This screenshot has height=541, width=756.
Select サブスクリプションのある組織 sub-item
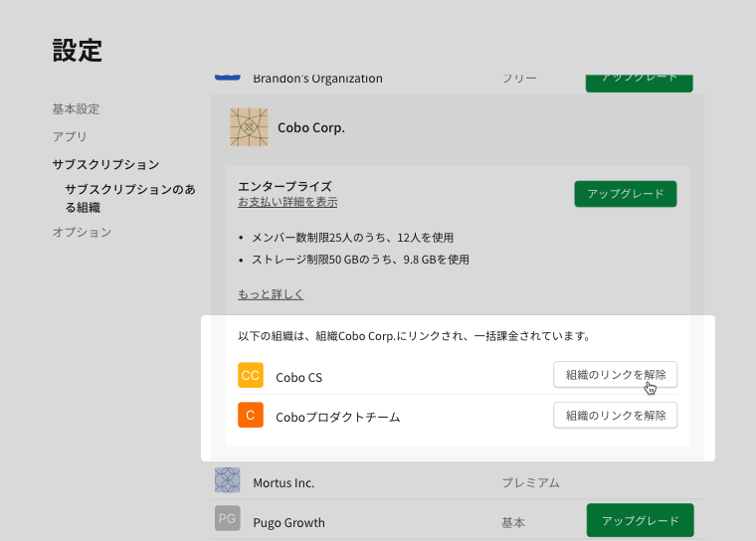click(130, 198)
